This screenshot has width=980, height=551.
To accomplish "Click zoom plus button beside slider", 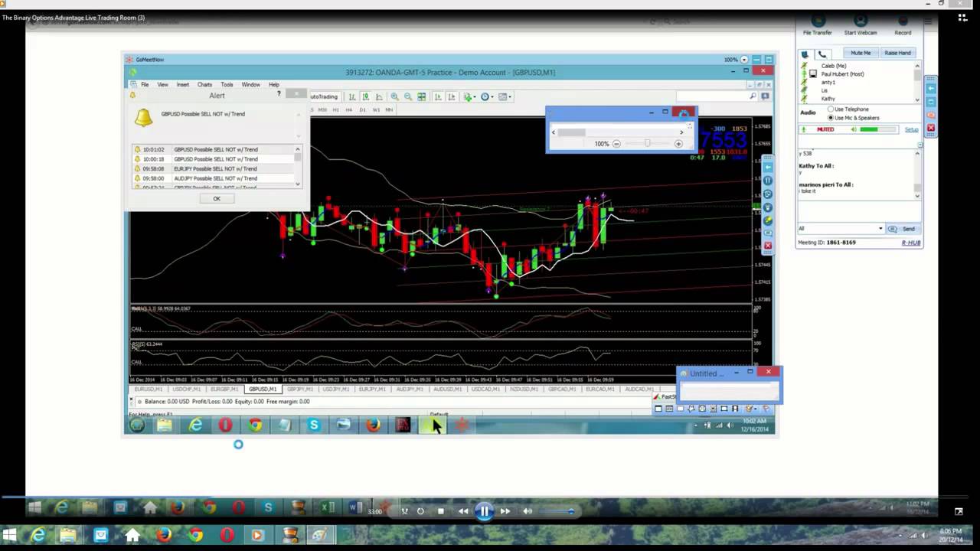I will [x=678, y=143].
